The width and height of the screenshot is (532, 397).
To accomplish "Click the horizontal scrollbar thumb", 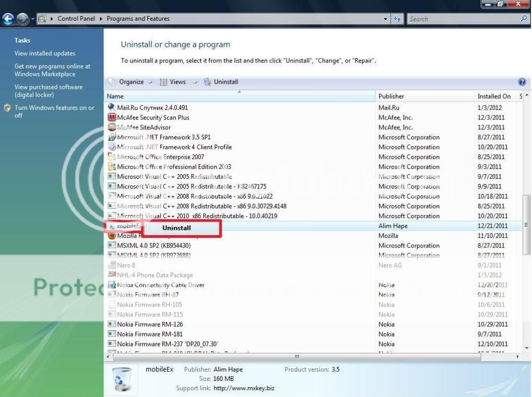I will (x=297, y=356).
